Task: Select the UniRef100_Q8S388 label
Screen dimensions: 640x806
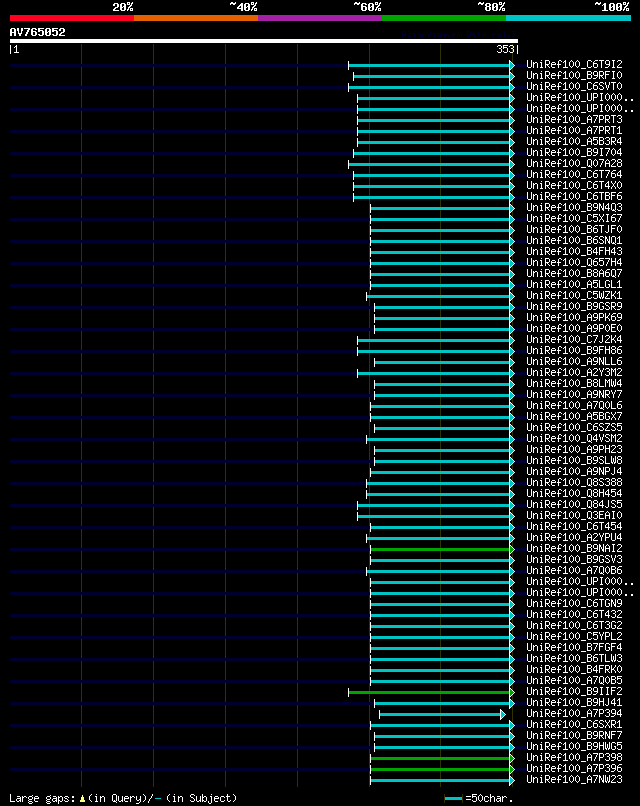Action: click(574, 483)
